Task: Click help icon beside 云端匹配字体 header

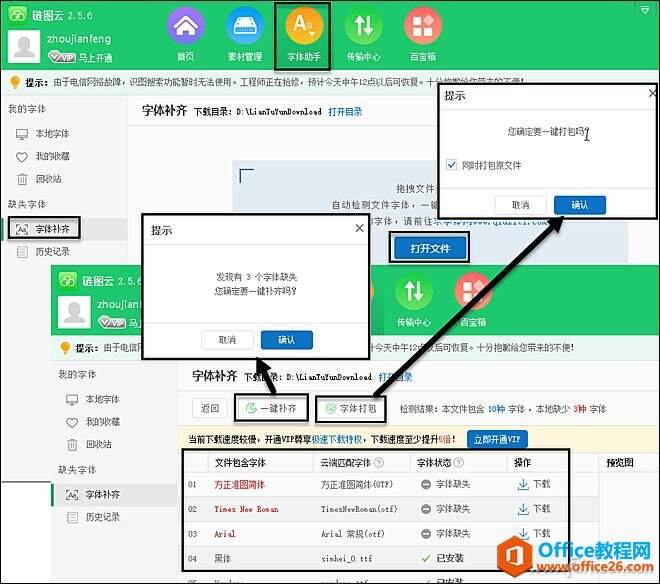Action: 379,463
